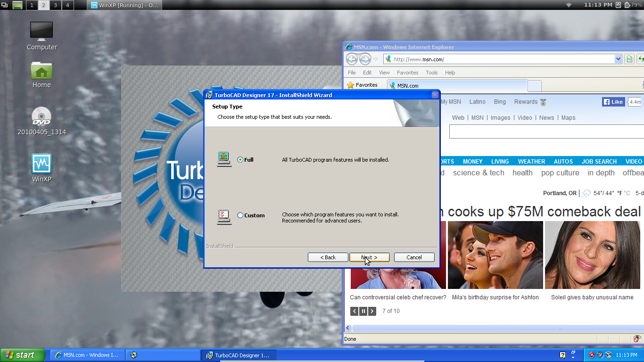Switch to MSN.com taskbar button

pyautogui.click(x=87, y=355)
